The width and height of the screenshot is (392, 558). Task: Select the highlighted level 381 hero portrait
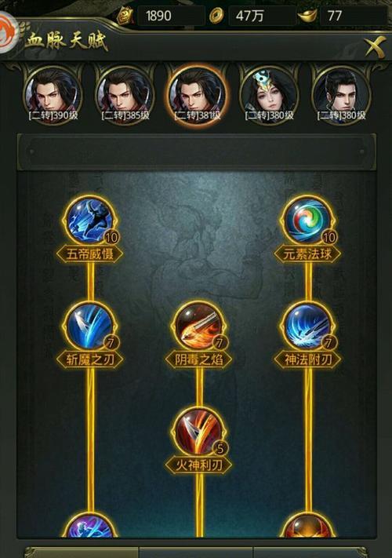198,96
